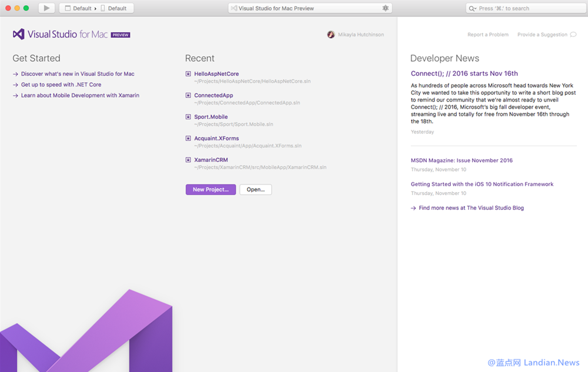This screenshot has height=372, width=588.
Task: Click the Sport.Mobile solution file icon
Action: 188,116
